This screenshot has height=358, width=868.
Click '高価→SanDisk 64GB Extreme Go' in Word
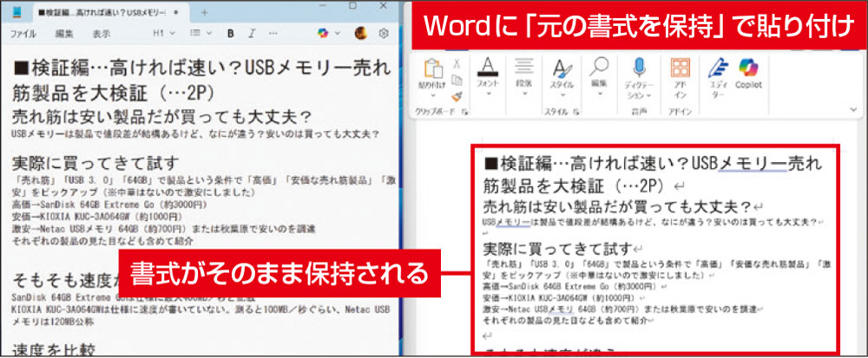(569, 288)
